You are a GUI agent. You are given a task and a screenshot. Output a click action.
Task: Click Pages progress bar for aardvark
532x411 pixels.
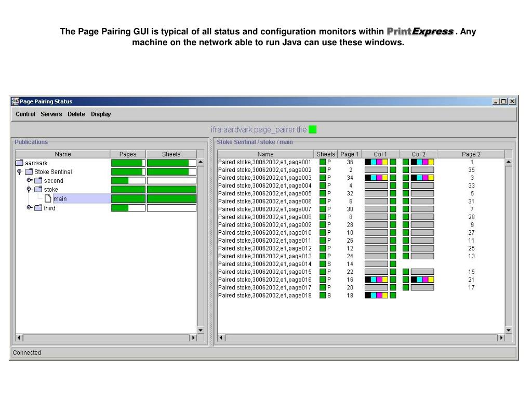[128, 163]
